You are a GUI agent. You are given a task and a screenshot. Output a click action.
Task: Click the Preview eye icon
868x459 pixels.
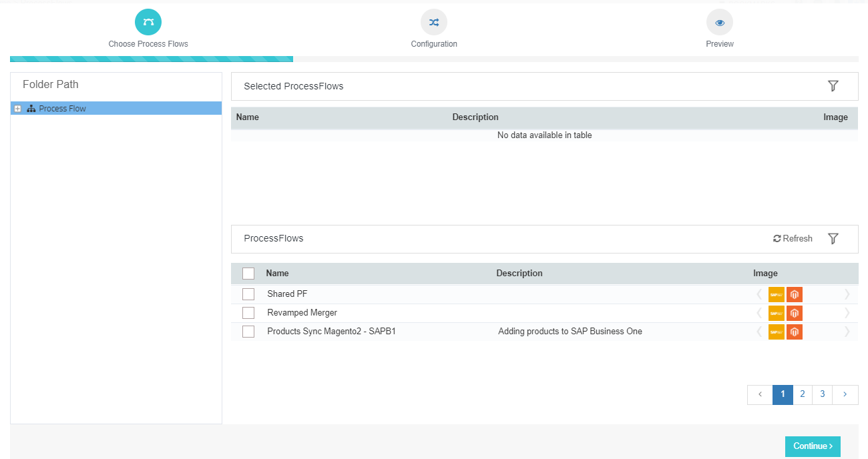click(x=720, y=21)
